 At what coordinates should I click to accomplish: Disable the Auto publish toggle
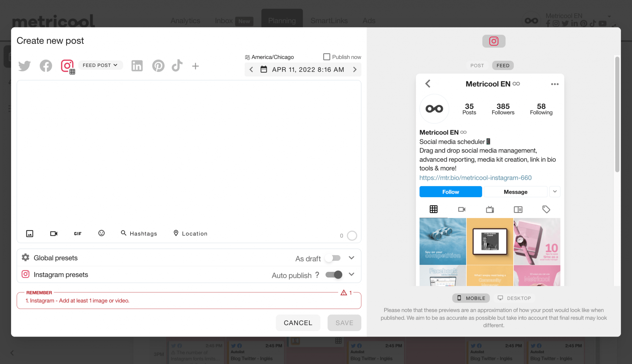334,275
